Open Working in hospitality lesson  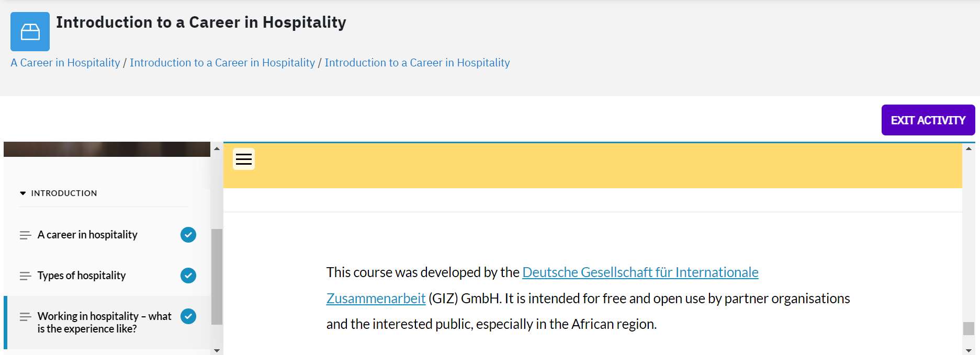tap(104, 322)
